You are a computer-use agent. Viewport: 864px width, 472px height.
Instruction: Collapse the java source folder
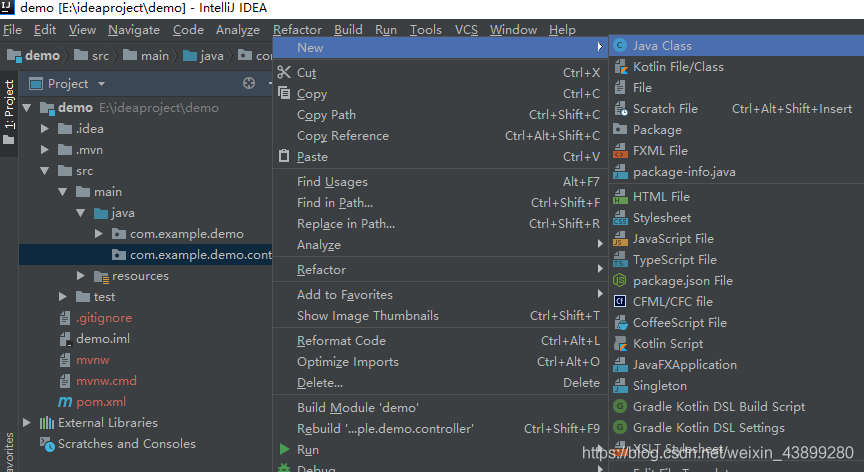tap(81, 213)
